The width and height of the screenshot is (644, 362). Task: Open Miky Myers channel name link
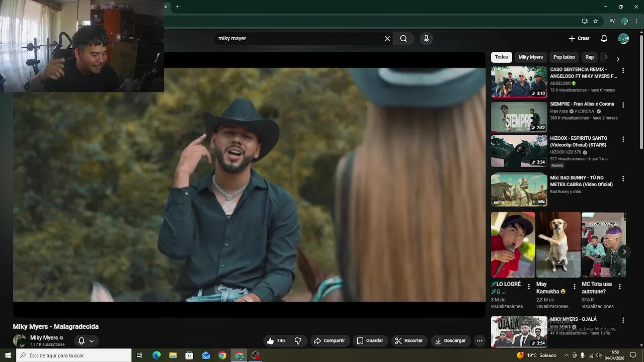[x=44, y=338]
